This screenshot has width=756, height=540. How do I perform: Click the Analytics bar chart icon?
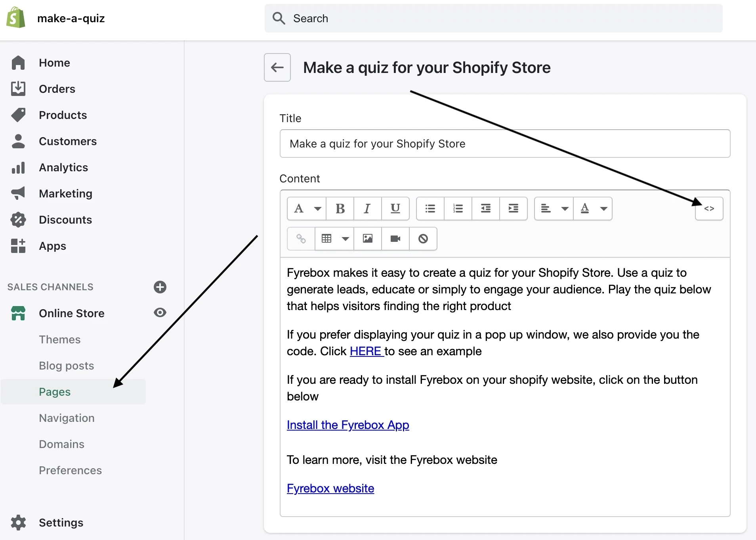18,167
